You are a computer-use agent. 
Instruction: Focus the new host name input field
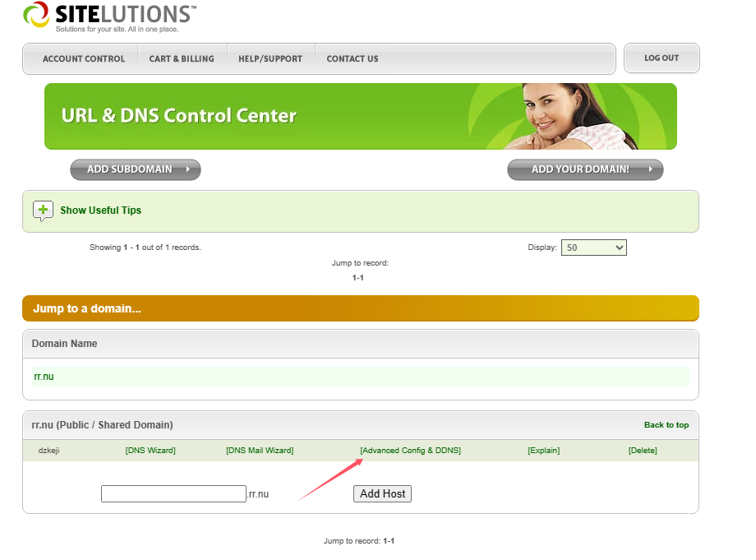(x=173, y=493)
